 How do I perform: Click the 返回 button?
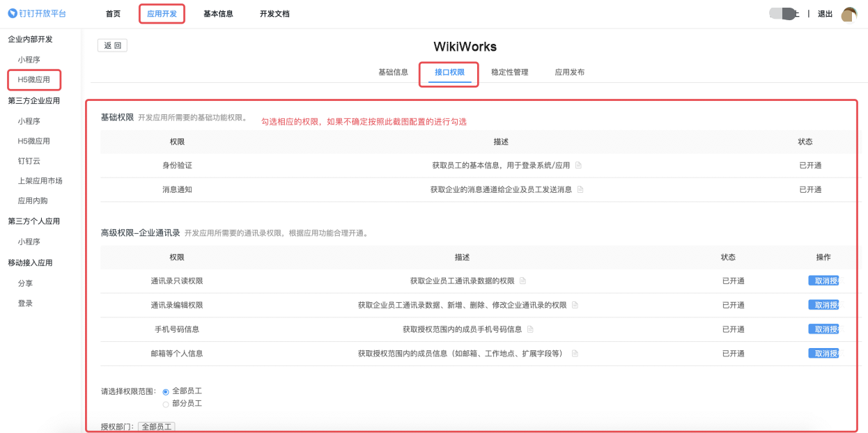tap(112, 45)
